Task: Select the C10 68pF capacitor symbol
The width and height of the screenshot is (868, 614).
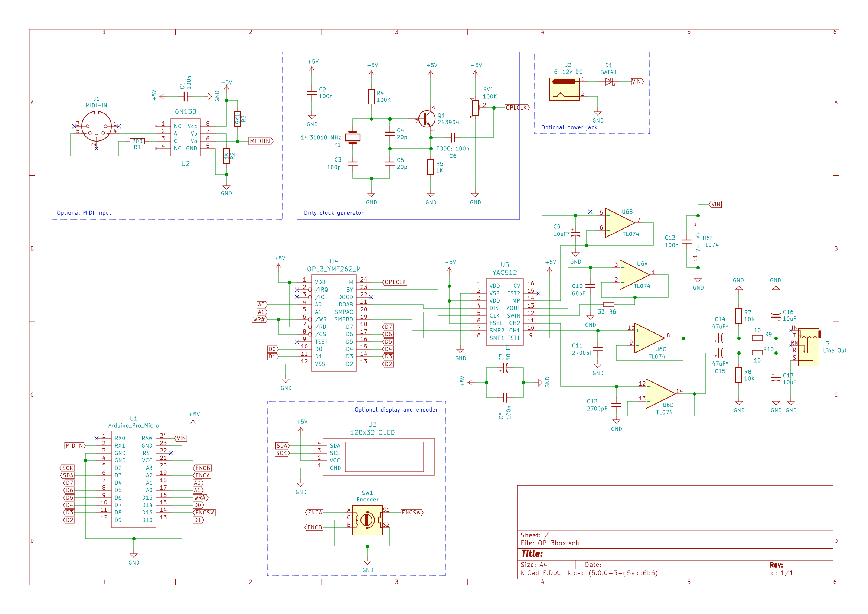Action: (590, 286)
